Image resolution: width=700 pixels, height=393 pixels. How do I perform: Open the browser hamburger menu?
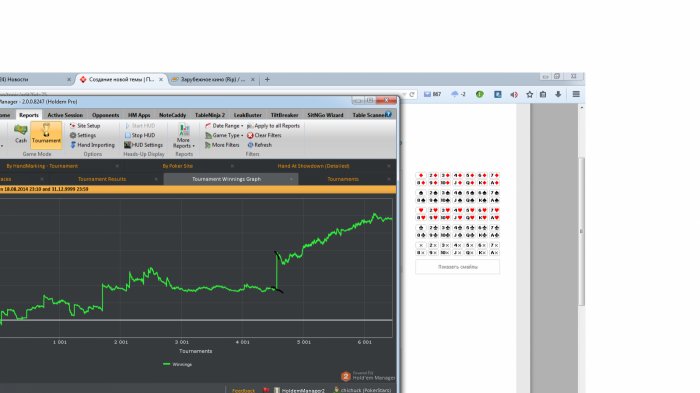(576, 94)
